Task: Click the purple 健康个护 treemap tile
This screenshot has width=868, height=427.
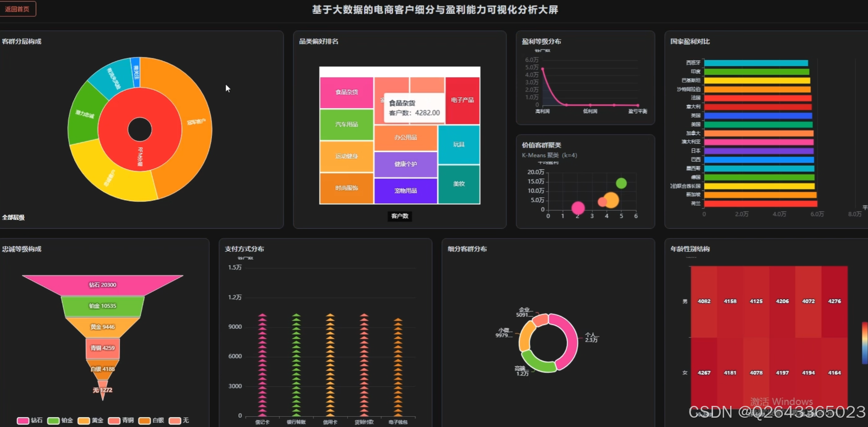Action: 406,164
